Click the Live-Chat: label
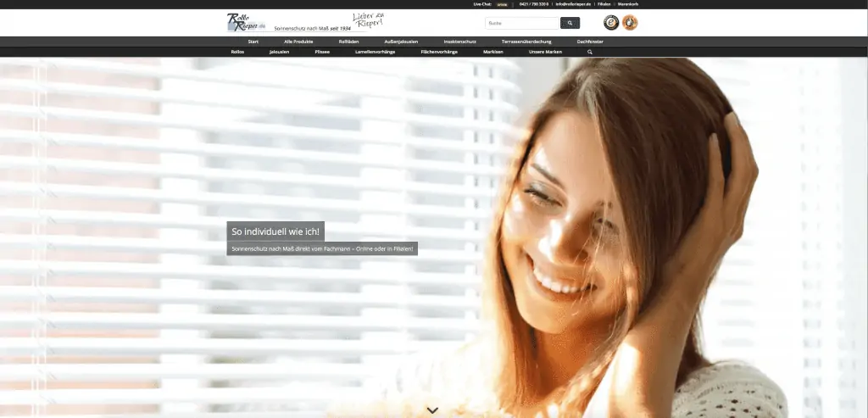 [x=483, y=4]
